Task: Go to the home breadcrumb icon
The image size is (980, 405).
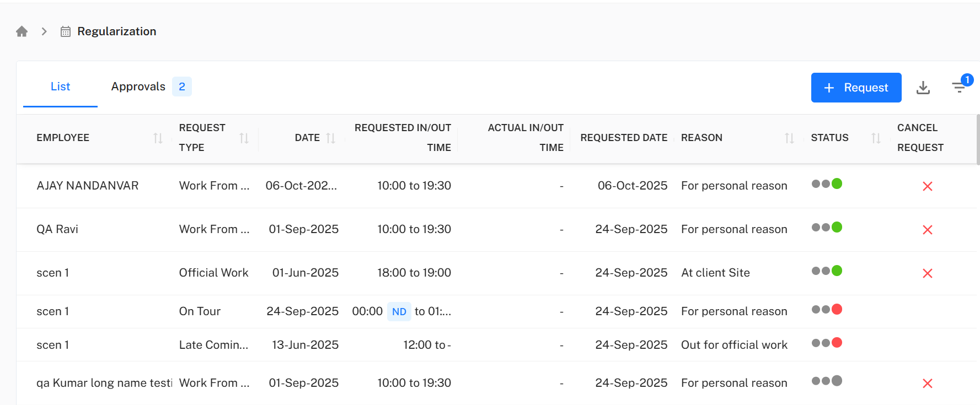Action: [22, 31]
